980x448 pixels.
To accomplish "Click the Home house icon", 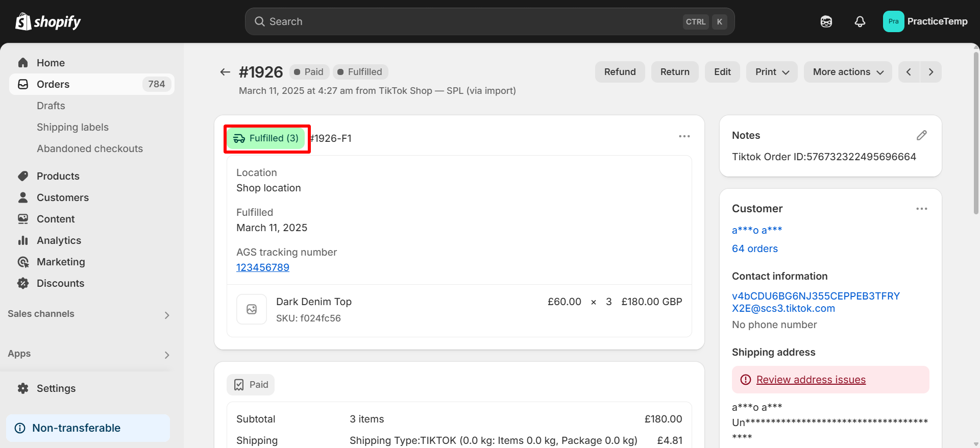I will click(x=23, y=63).
